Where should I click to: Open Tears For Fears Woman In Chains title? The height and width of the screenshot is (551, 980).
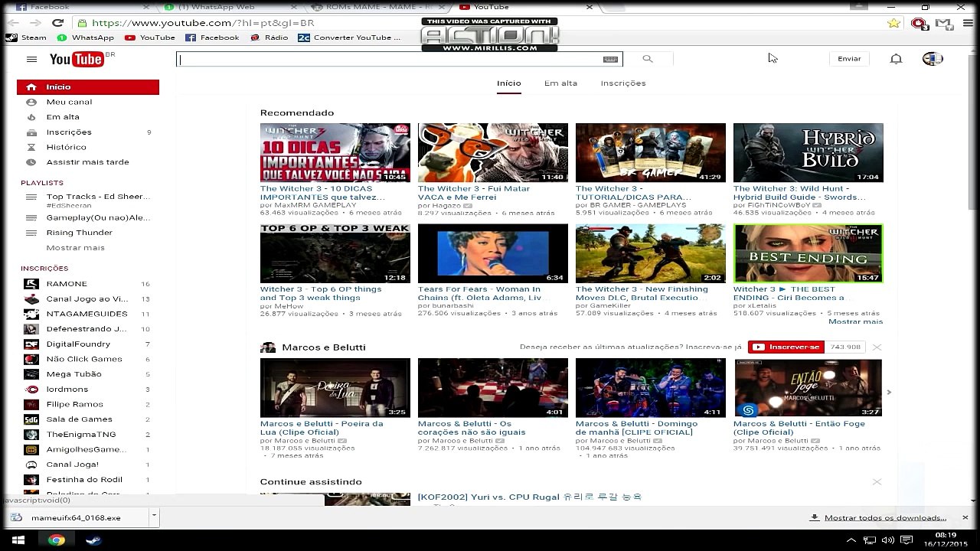click(480, 293)
